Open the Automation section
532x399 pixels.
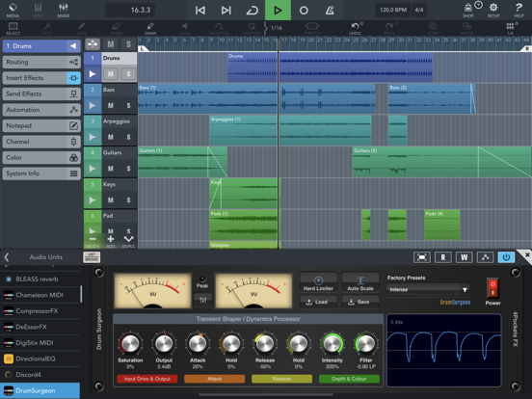(x=41, y=110)
